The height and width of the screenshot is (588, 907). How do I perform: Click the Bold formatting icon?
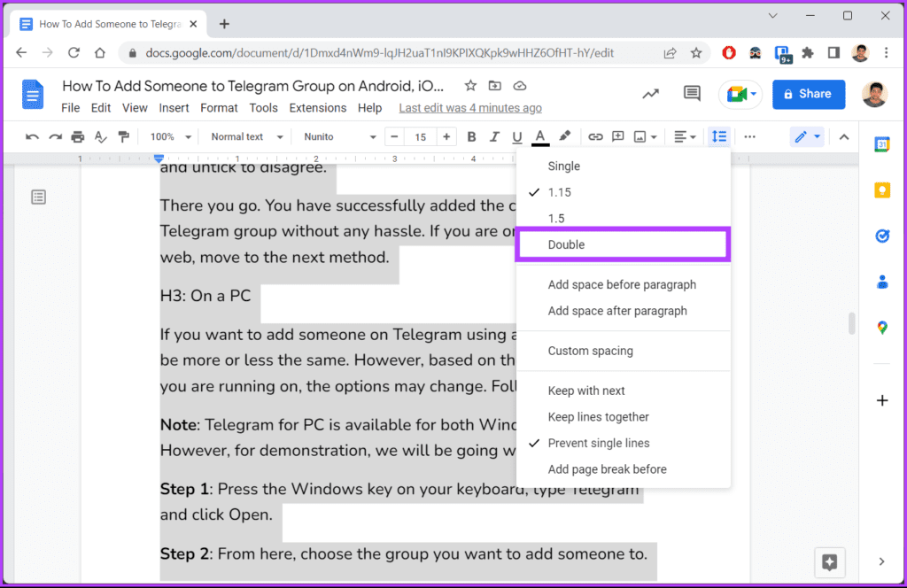471,137
